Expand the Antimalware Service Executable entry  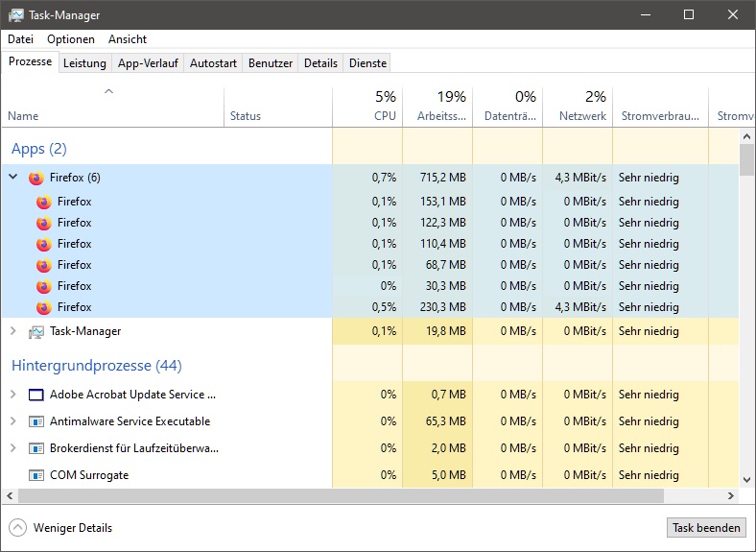point(13,421)
